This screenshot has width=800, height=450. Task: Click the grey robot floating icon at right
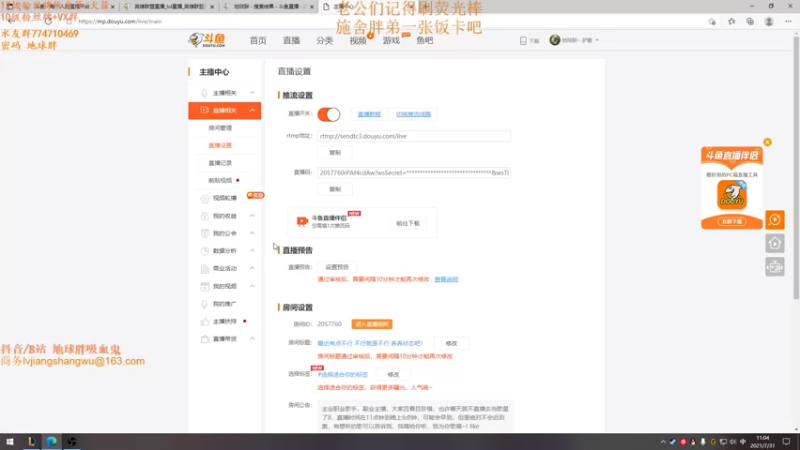coord(774,267)
